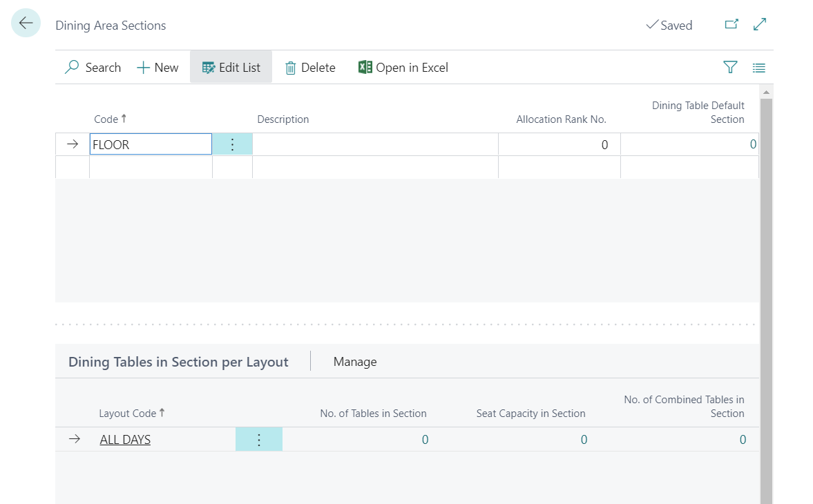Click the Description field for FLOOR
The image size is (813, 504).
point(374,144)
